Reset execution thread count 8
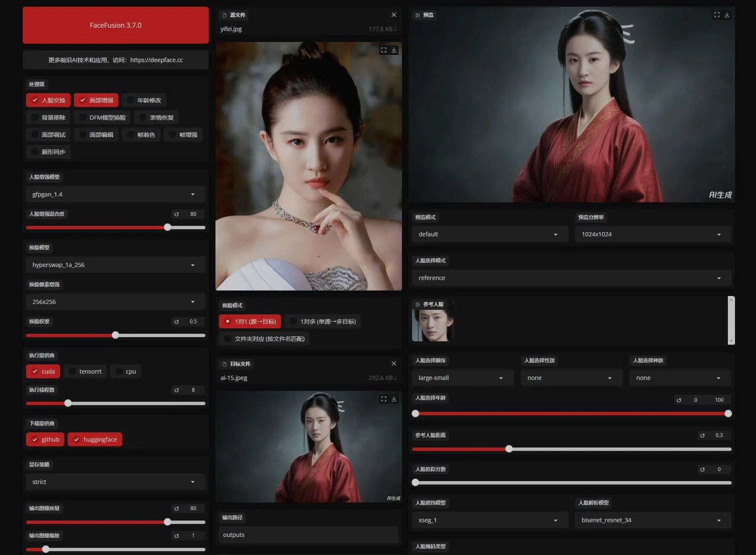756x555 pixels. tap(176, 390)
